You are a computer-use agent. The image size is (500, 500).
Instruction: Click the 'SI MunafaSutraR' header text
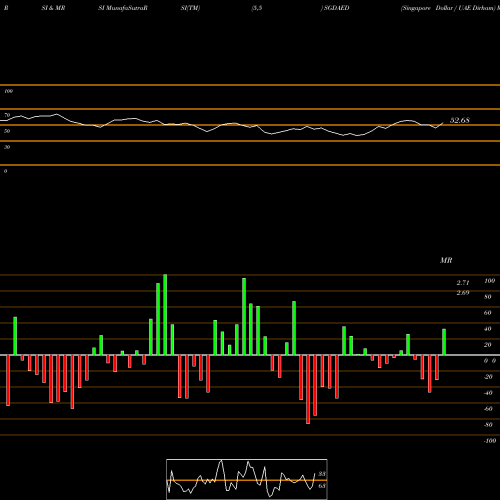pos(123,8)
